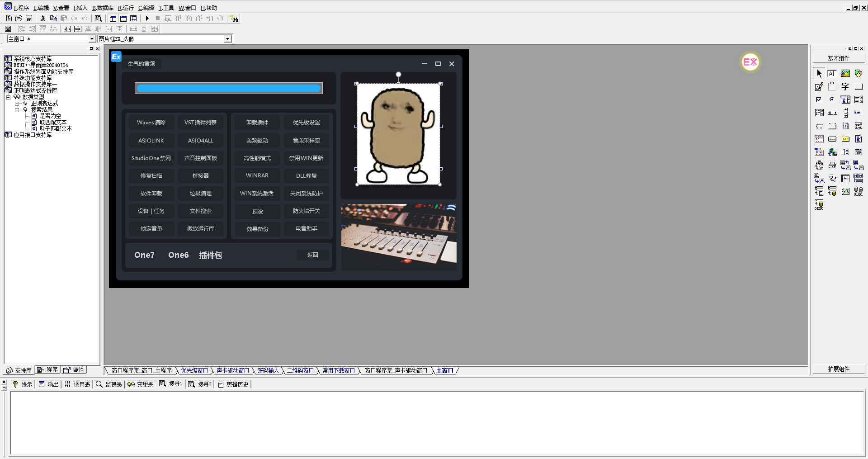Open the 图片框EX_头像 component dropdown

[x=227, y=39]
